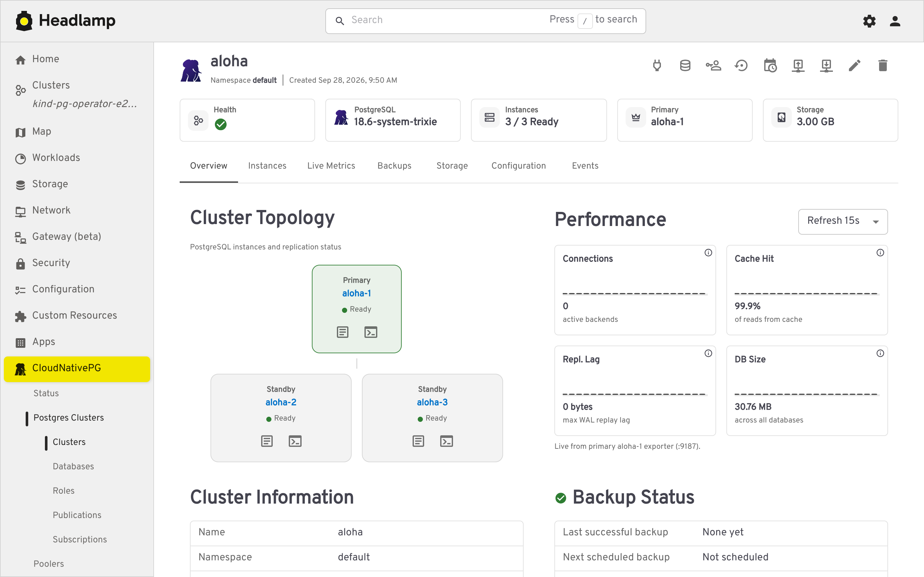Open scheduled backup calendar-clock icon

[770, 66]
